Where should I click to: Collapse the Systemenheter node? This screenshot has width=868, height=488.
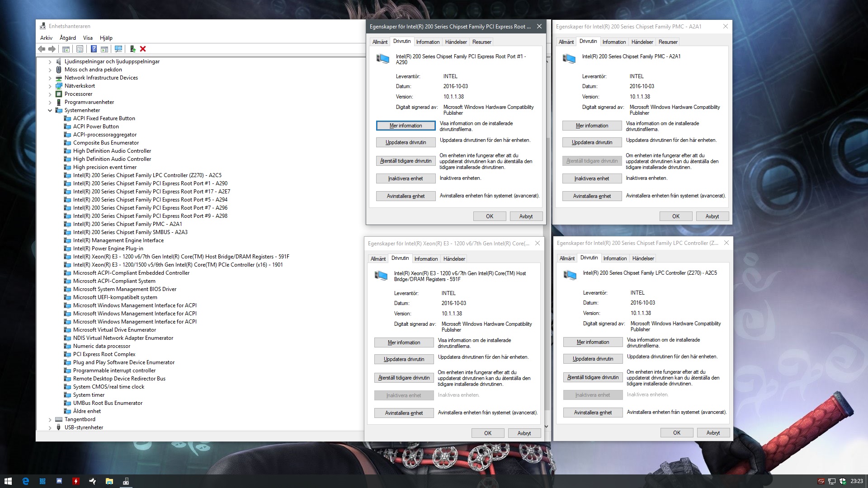point(50,110)
